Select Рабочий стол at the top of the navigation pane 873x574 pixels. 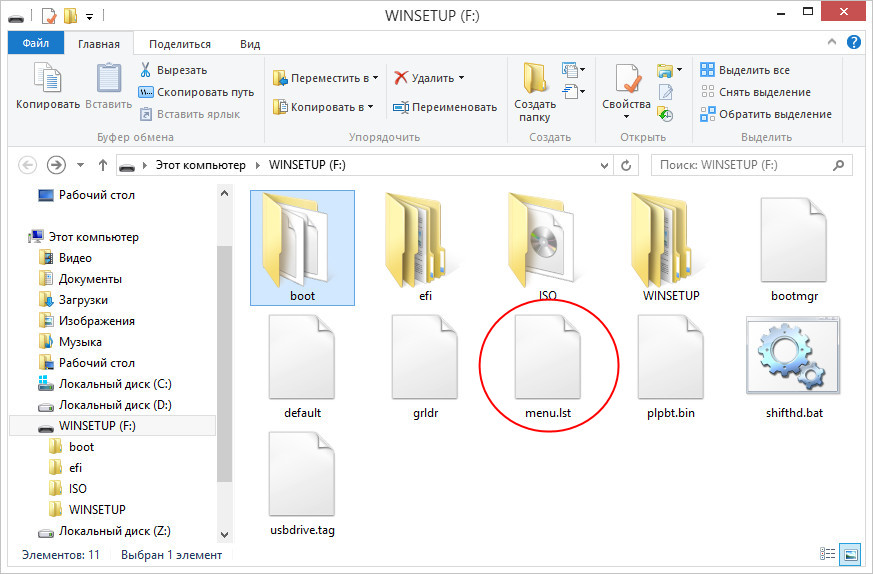86,195
